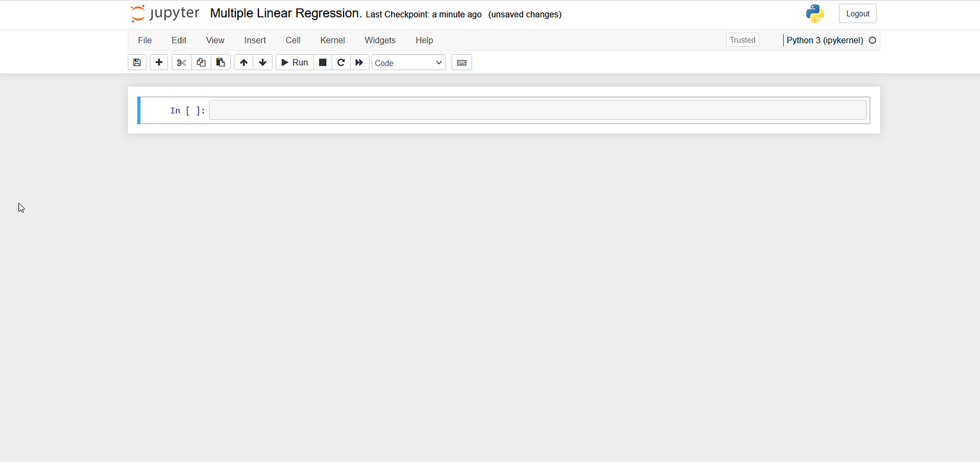Open the command palette keyboard icon

(x=461, y=62)
